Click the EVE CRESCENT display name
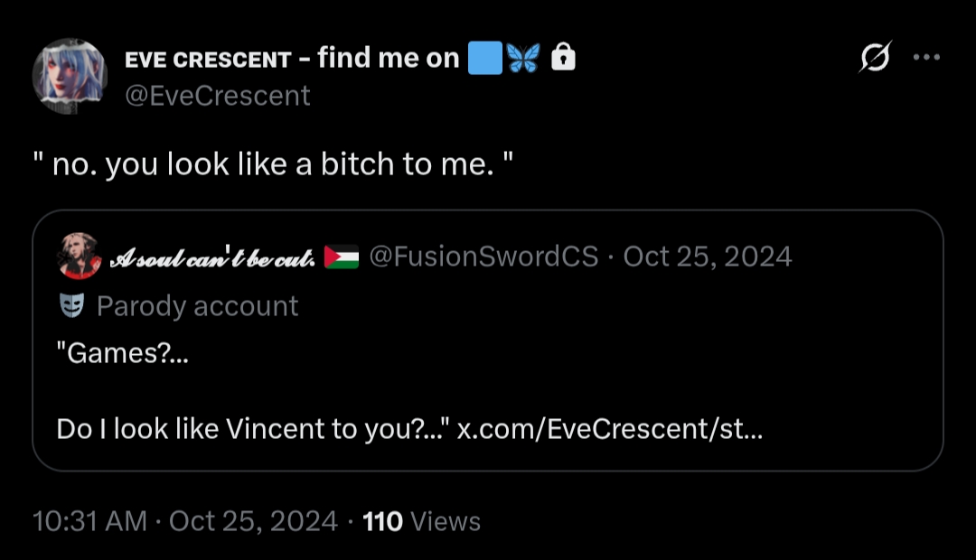The height and width of the screenshot is (560, 976). 208,61
